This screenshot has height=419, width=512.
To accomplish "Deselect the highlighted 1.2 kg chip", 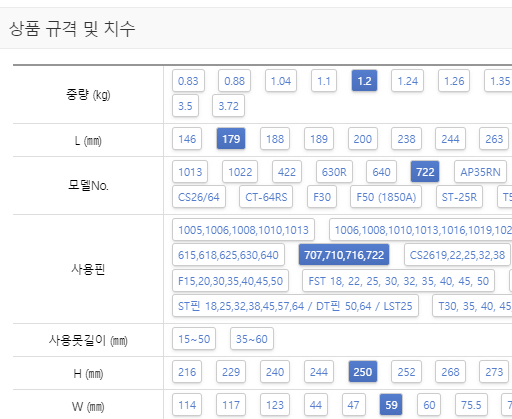I will pyautogui.click(x=364, y=81).
